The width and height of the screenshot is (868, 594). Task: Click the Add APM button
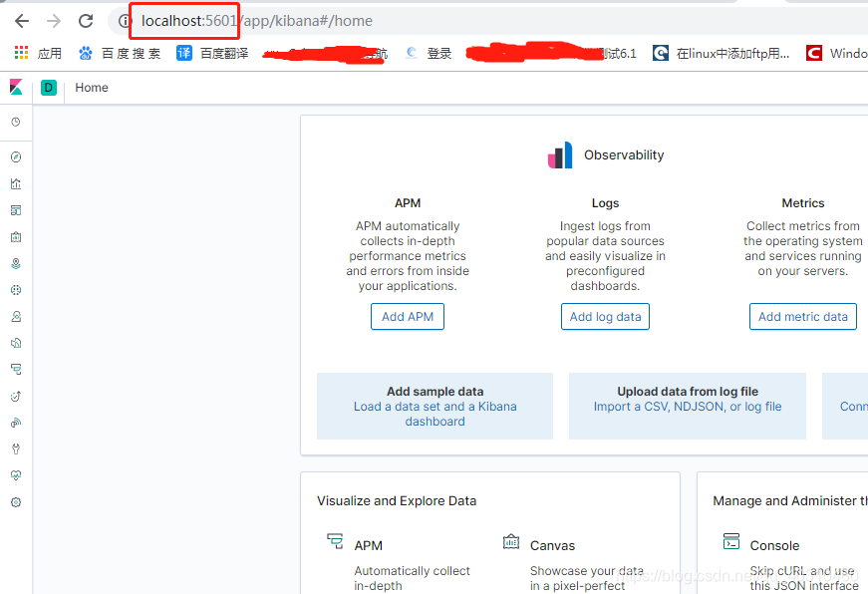407,316
